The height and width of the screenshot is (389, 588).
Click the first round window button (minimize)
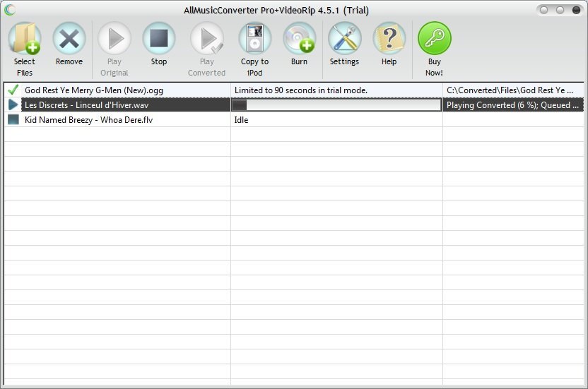(x=543, y=10)
